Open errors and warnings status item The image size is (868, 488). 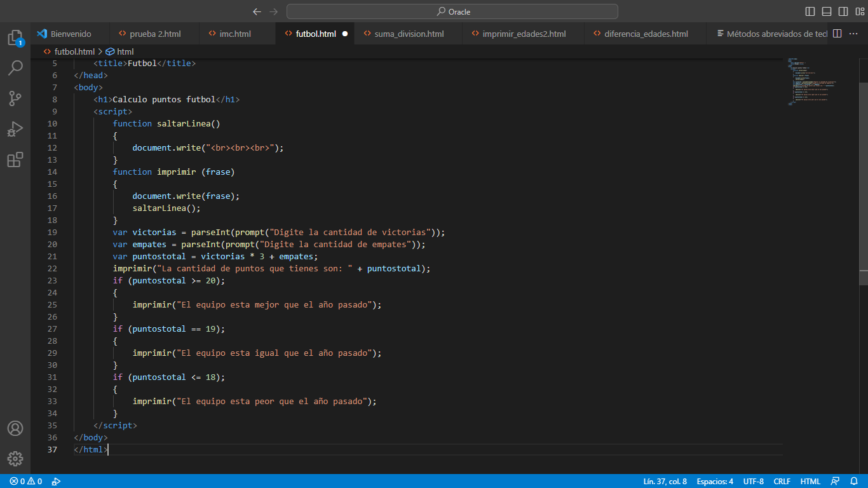tap(25, 482)
